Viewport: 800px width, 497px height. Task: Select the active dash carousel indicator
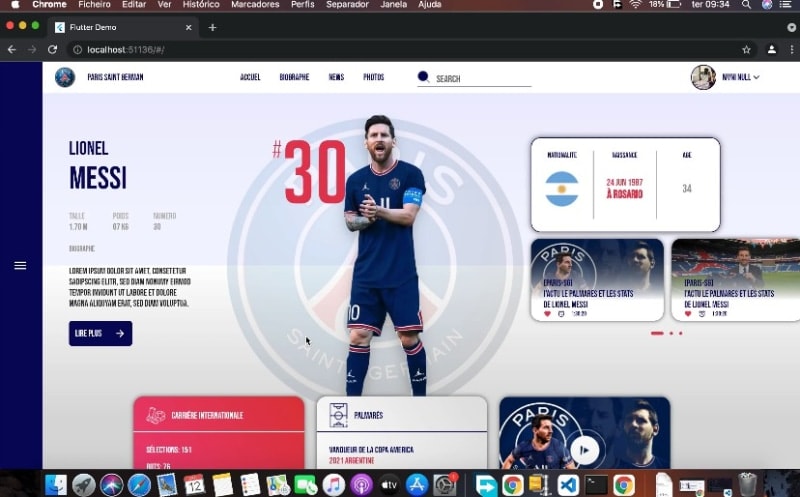click(657, 333)
